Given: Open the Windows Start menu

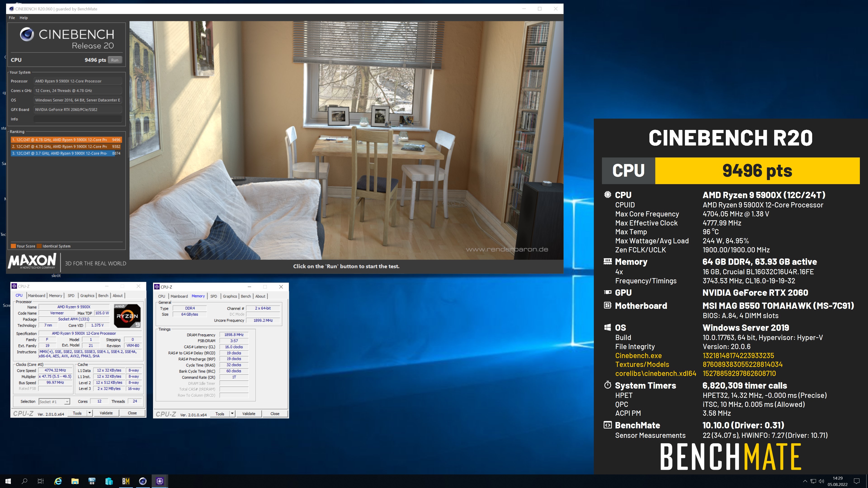Looking at the screenshot, I should [8, 481].
